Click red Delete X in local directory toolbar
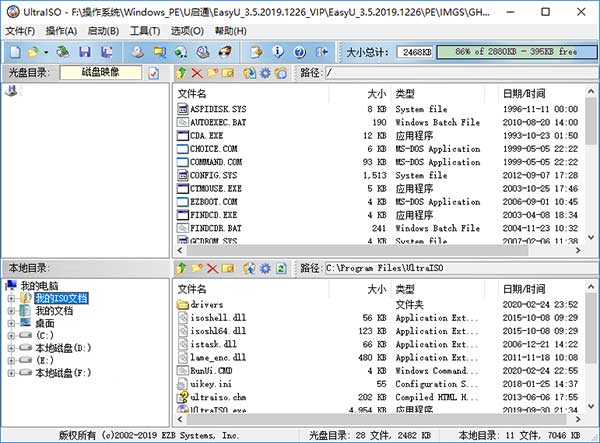600x443 pixels. tap(212, 268)
